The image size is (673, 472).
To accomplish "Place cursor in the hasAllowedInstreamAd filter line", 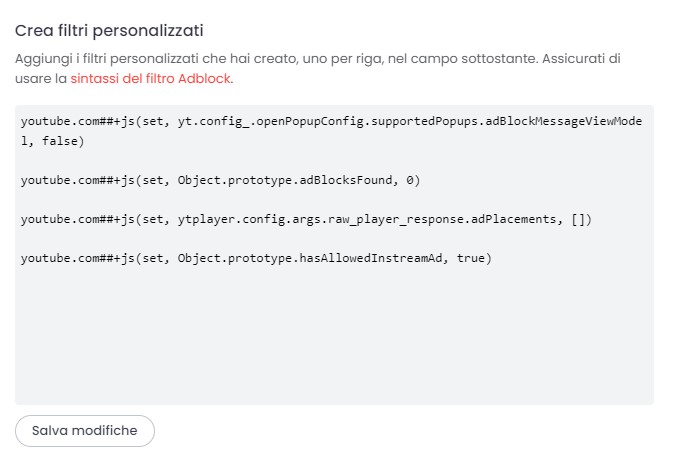I will click(x=256, y=258).
